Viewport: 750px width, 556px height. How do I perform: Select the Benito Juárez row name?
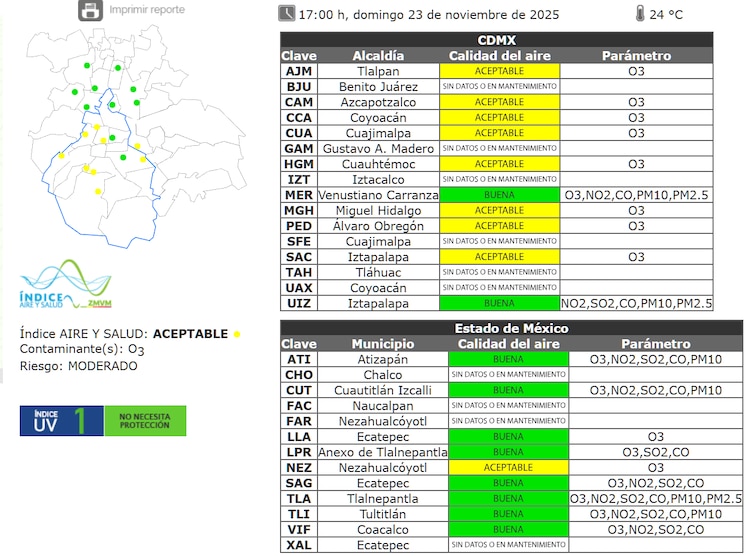point(378,87)
